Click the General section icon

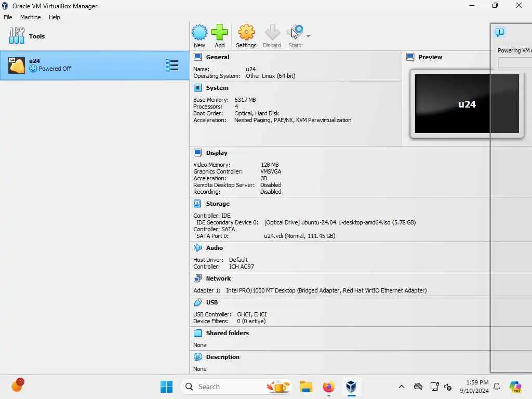pos(198,57)
